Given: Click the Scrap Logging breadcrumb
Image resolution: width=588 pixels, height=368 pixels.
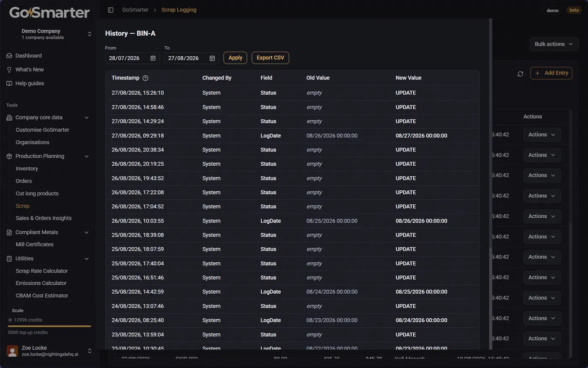Looking at the screenshot, I should coord(179,10).
